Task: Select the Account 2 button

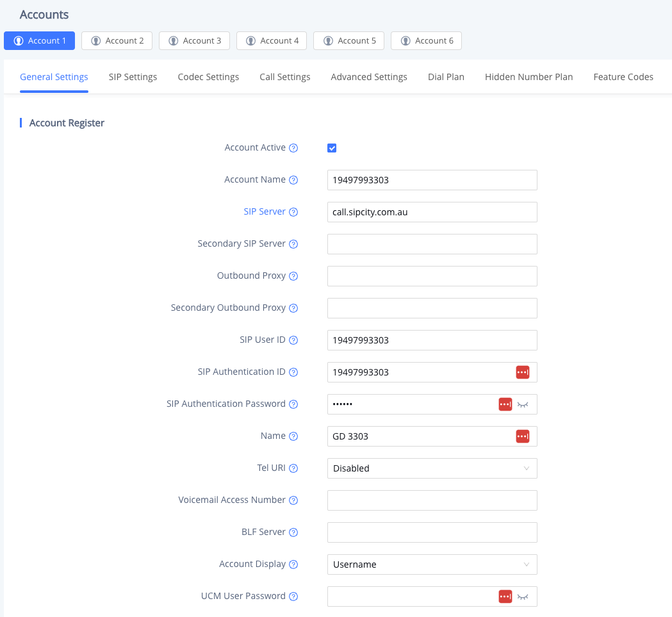Action: pyautogui.click(x=117, y=40)
